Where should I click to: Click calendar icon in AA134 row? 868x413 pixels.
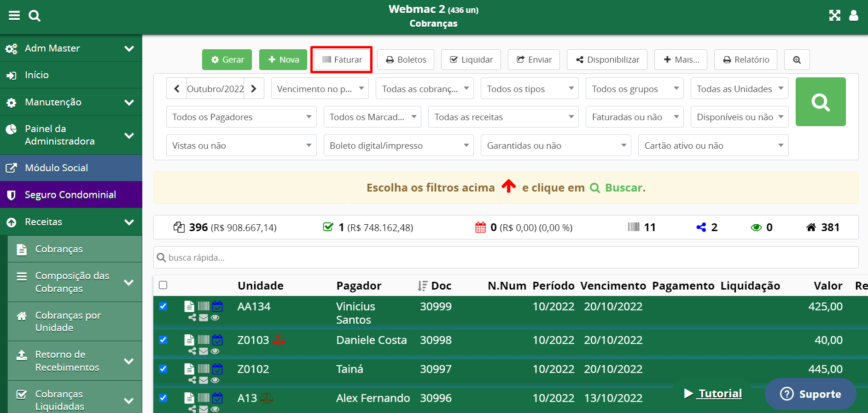click(217, 306)
